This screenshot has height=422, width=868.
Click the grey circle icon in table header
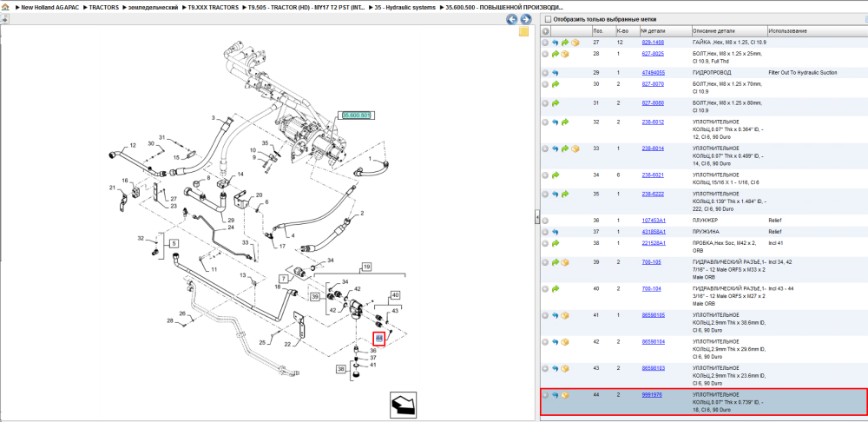pyautogui.click(x=545, y=31)
